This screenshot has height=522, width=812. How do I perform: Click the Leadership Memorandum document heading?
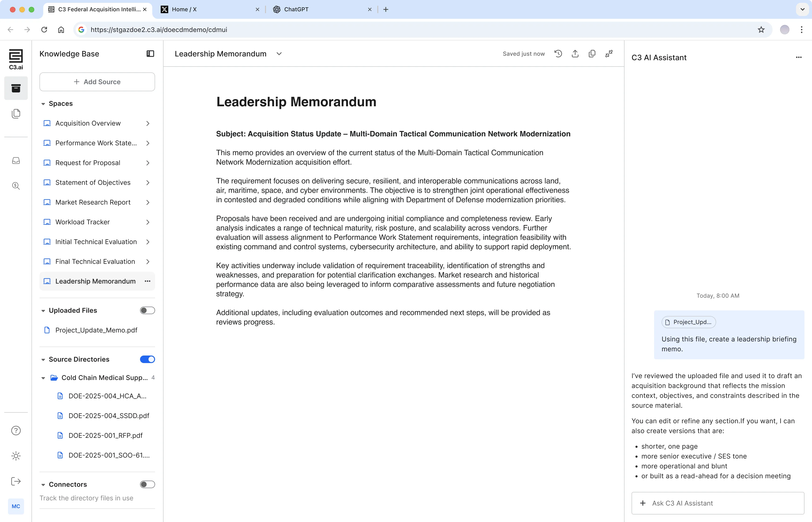coord(296,102)
